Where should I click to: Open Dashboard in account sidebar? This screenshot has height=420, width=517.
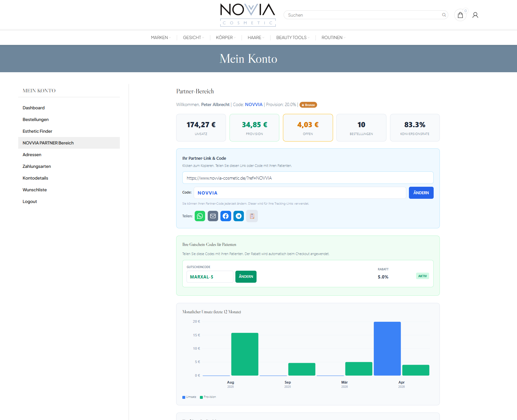tap(69, 108)
